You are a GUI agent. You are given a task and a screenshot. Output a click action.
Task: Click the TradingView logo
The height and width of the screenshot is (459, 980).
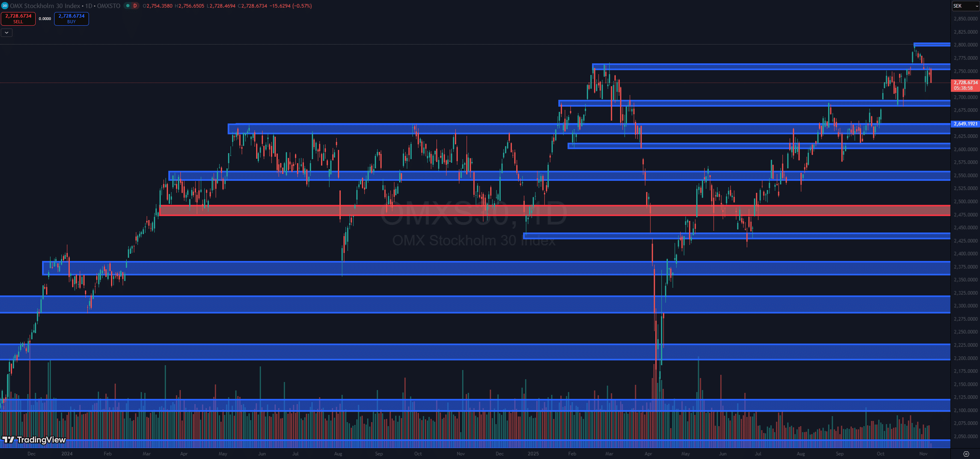(34, 440)
